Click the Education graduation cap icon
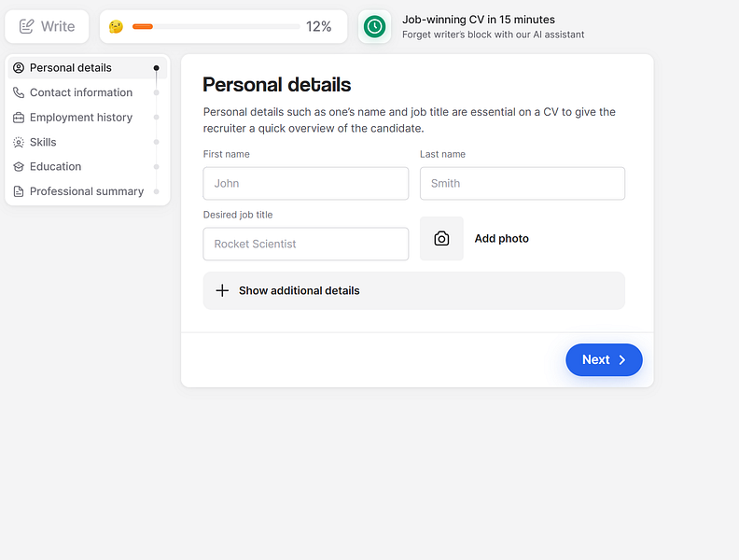The height and width of the screenshot is (560, 739). (19, 167)
